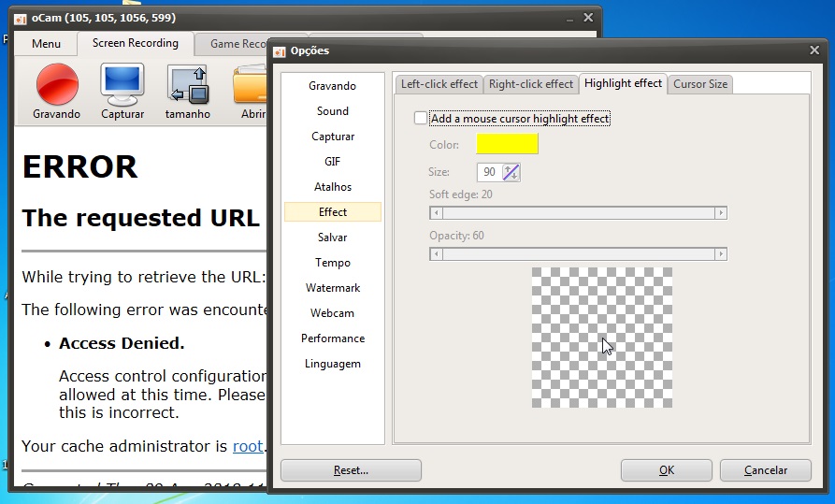Minimize the oCam window
This screenshot has width=835, height=504.
click(x=569, y=20)
